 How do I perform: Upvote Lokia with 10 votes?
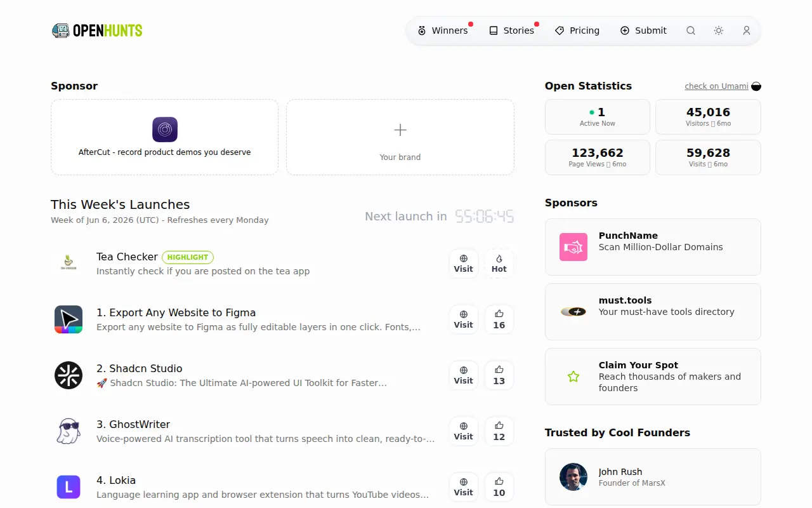tap(499, 487)
